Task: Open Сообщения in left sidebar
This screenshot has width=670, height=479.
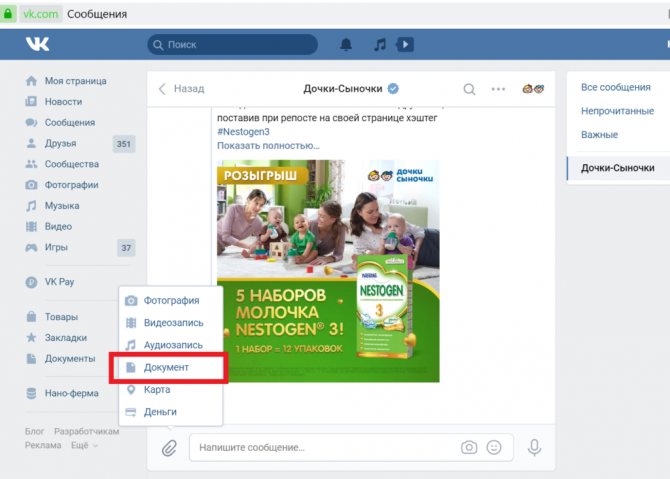Action: point(60,123)
